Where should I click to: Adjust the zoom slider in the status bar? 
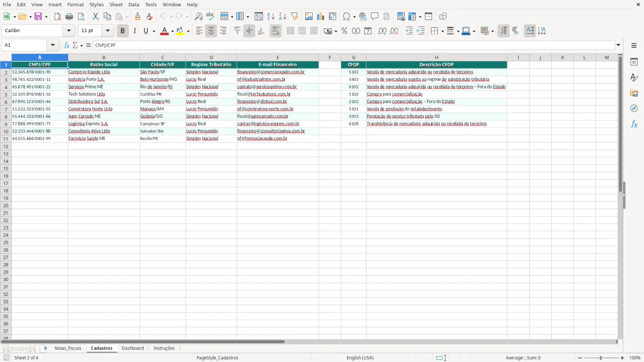click(x=600, y=358)
